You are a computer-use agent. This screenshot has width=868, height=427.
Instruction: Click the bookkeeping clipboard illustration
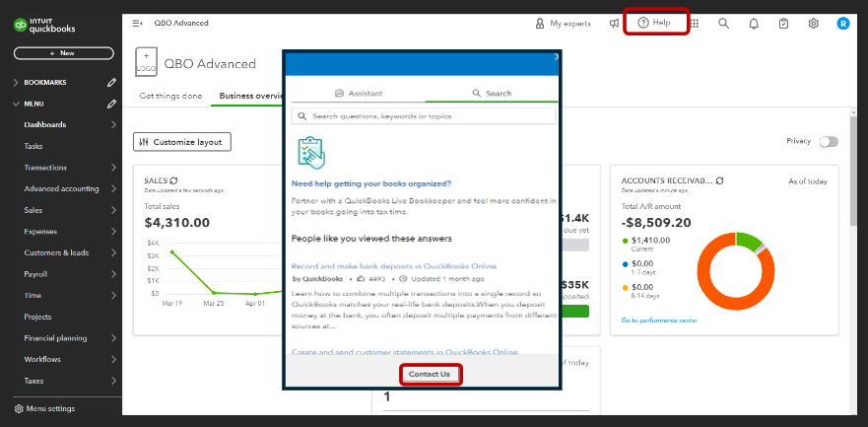pos(311,152)
